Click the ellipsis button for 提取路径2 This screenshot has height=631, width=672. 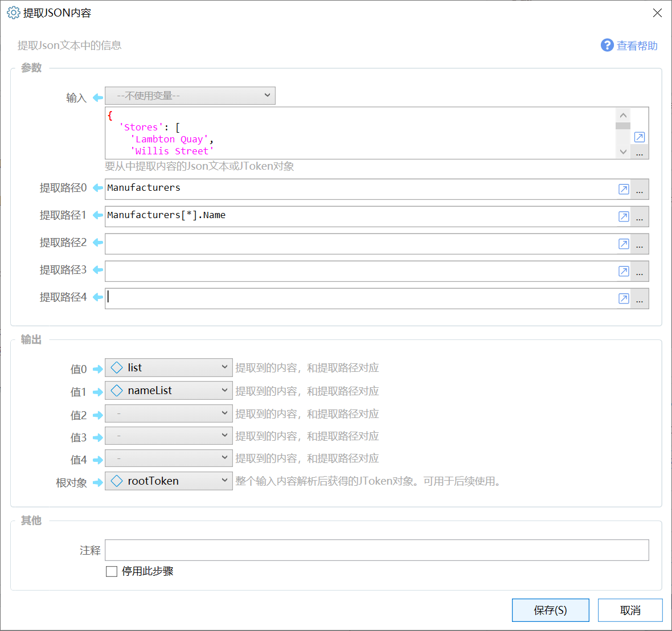point(639,244)
